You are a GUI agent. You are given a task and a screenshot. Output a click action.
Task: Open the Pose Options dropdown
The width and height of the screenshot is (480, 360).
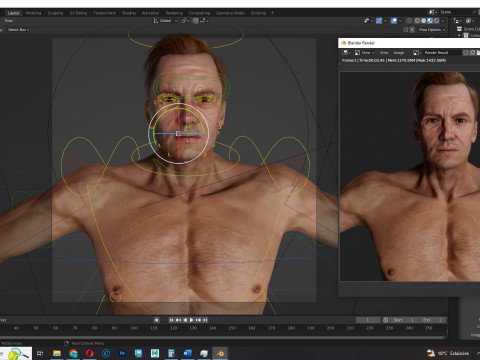tap(432, 30)
